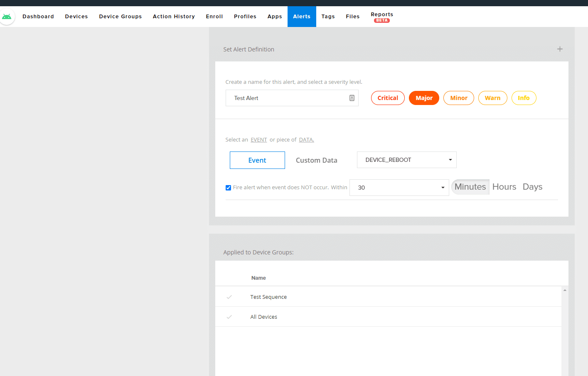Click the Set Alert Definition heading
The width and height of the screenshot is (588, 376).
(x=248, y=49)
